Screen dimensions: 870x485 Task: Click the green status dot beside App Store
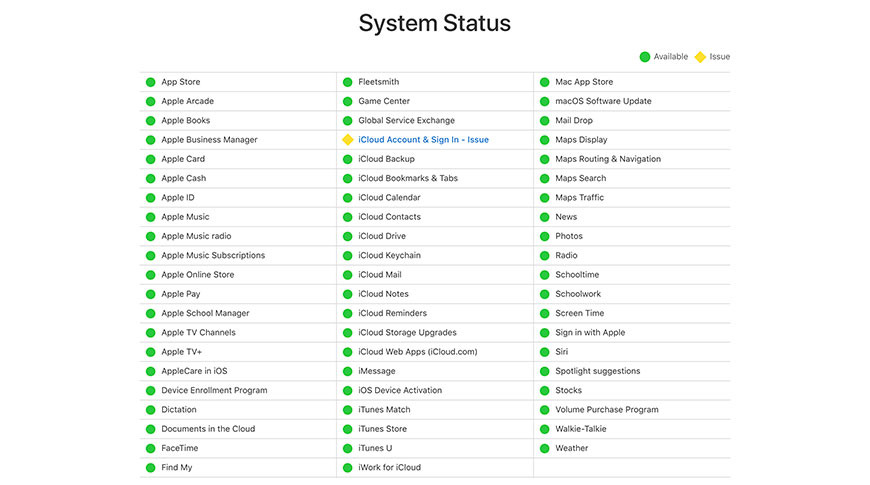[x=150, y=82]
